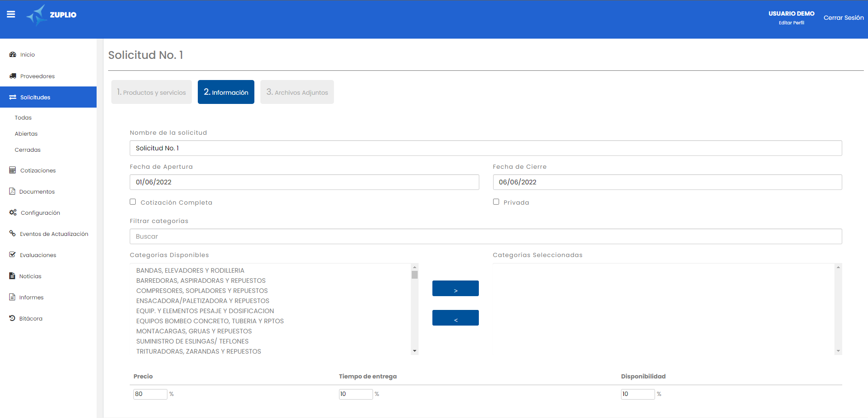Click the Zuplio logo
This screenshot has height=418, width=868.
pyautogui.click(x=51, y=15)
